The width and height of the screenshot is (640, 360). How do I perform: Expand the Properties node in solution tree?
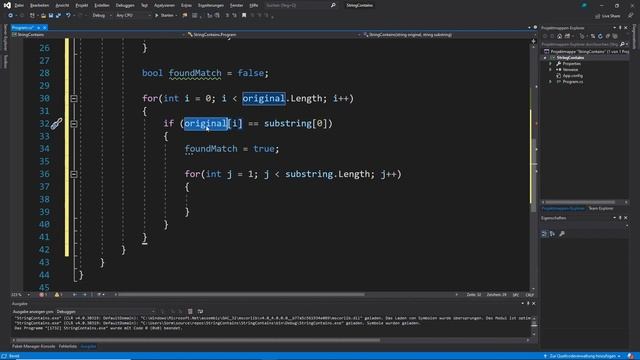pyautogui.click(x=550, y=64)
